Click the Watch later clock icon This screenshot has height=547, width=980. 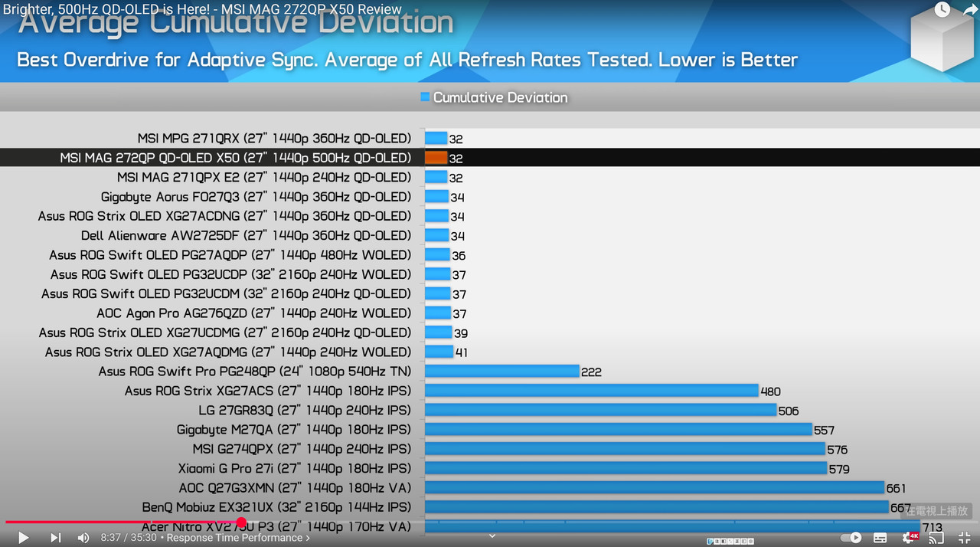942,9
